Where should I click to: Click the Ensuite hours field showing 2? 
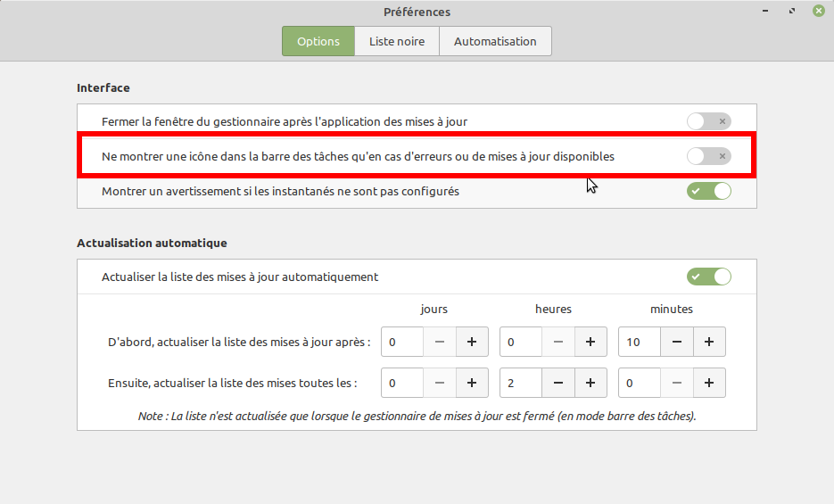(x=520, y=383)
